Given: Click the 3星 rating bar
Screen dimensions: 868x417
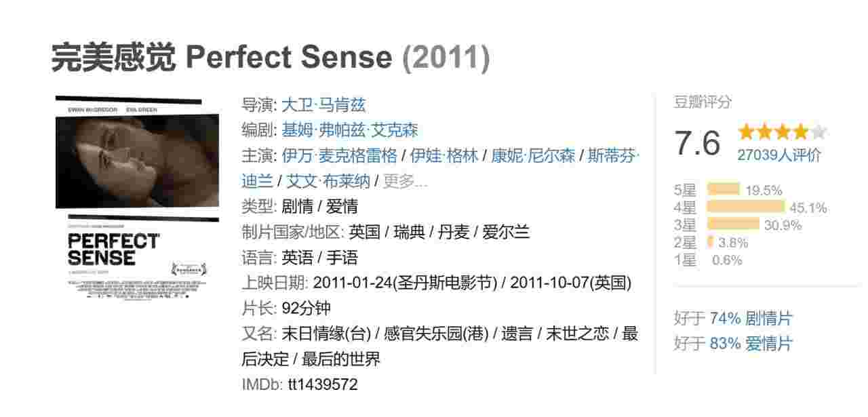Looking at the screenshot, I should 733,224.
